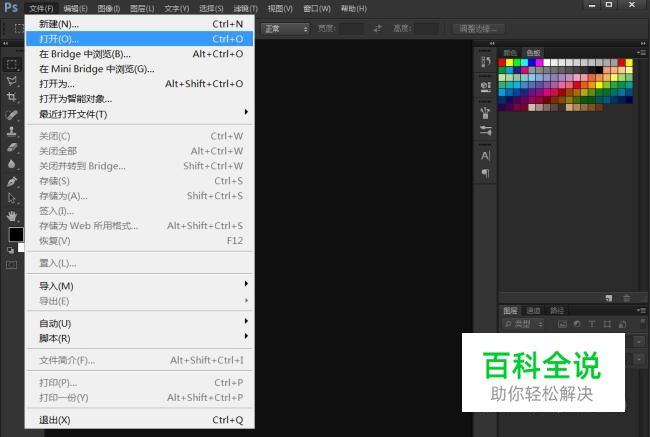Expand the 脚本(R) submenu

(x=140, y=338)
